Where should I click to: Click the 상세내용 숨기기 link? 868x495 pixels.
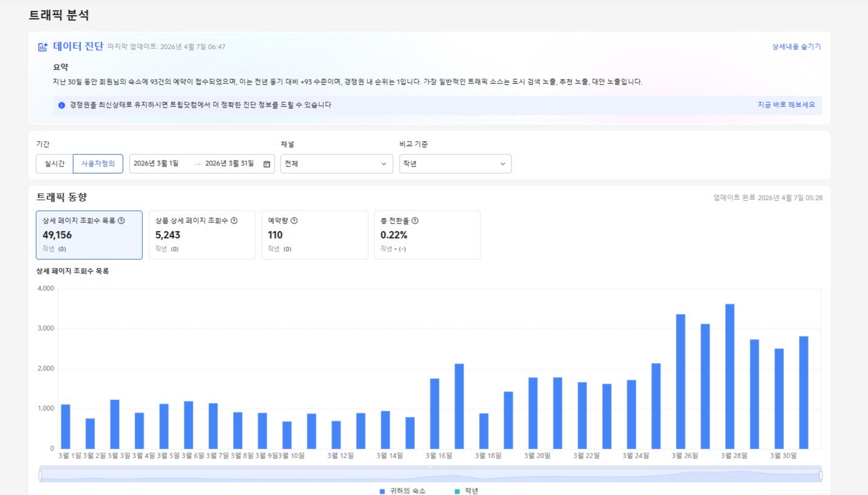pos(796,47)
